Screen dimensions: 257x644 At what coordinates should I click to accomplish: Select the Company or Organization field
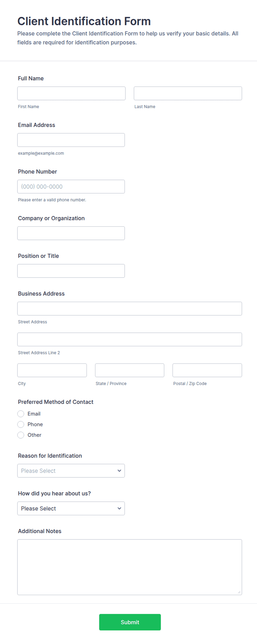[71, 233]
